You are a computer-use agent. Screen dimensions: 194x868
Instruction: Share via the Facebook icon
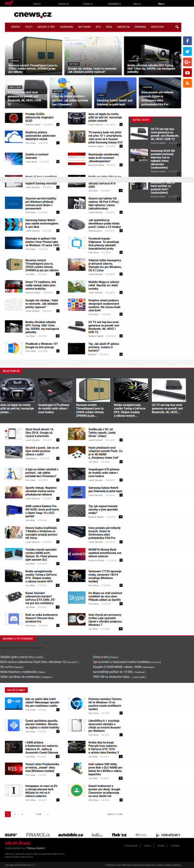click(x=187, y=41)
